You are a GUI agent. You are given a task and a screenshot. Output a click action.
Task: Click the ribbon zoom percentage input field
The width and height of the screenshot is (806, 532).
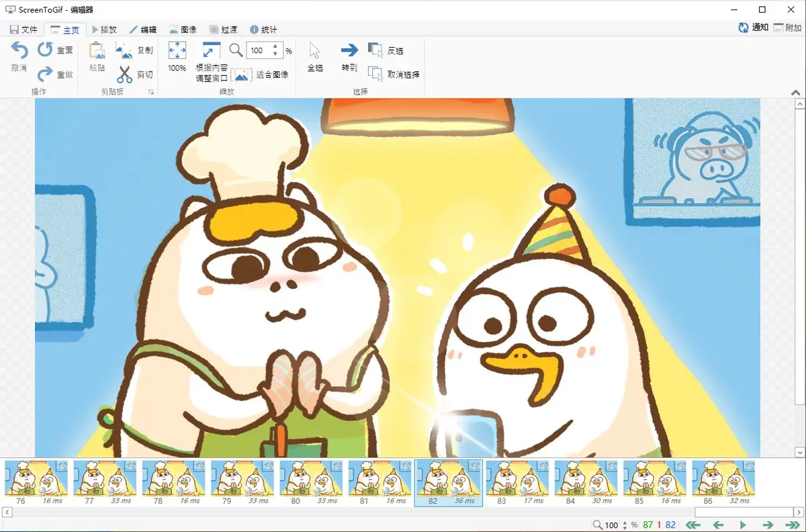(258, 50)
